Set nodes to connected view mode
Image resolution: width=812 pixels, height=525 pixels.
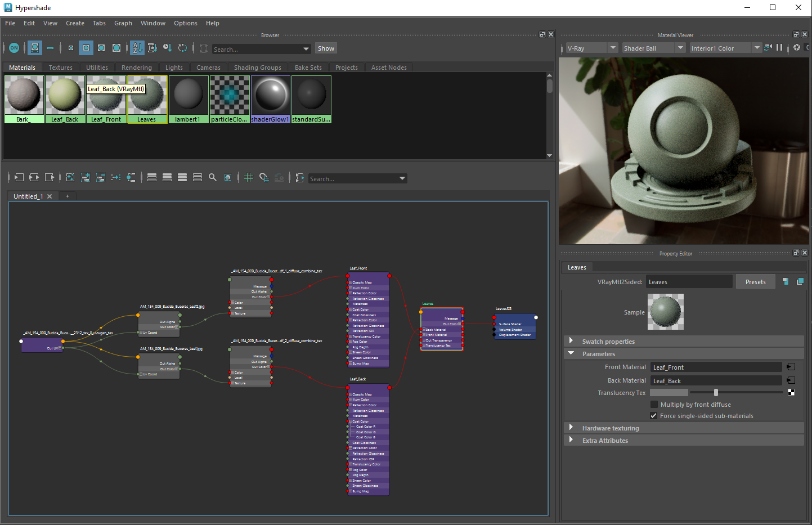[167, 177]
